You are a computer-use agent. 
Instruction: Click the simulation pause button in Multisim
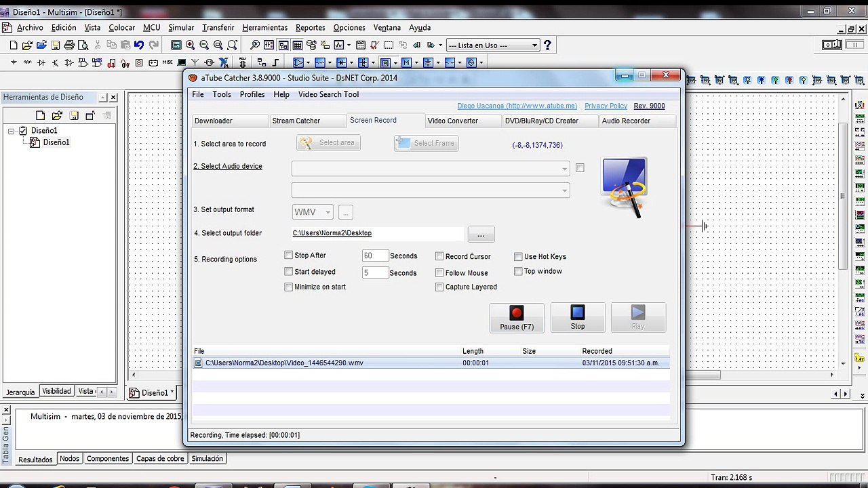853,45
